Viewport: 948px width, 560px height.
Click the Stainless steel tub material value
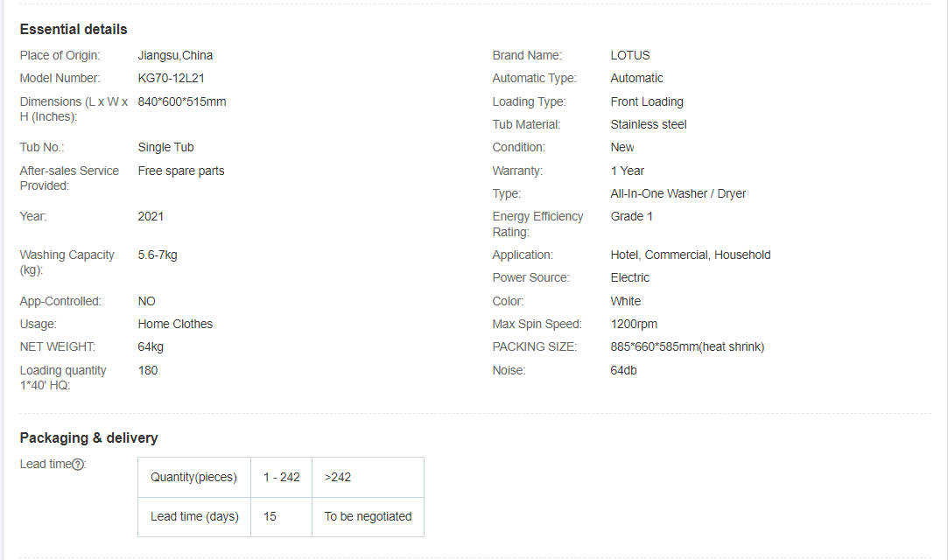pyautogui.click(x=649, y=124)
